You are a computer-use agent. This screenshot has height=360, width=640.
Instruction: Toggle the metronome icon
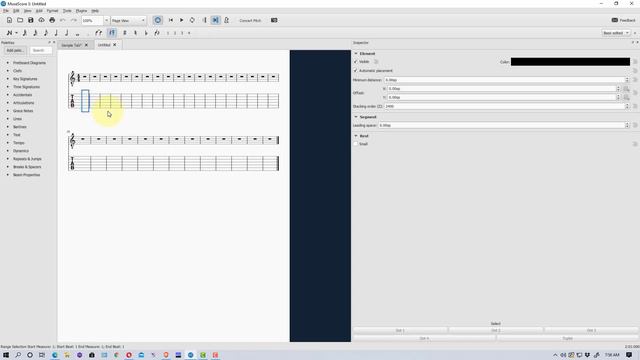pos(226,20)
